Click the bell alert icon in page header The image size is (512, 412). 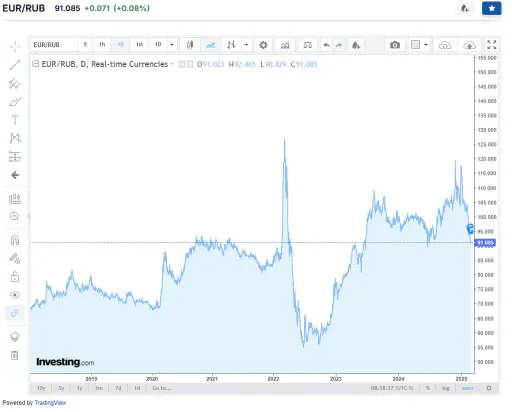click(465, 8)
